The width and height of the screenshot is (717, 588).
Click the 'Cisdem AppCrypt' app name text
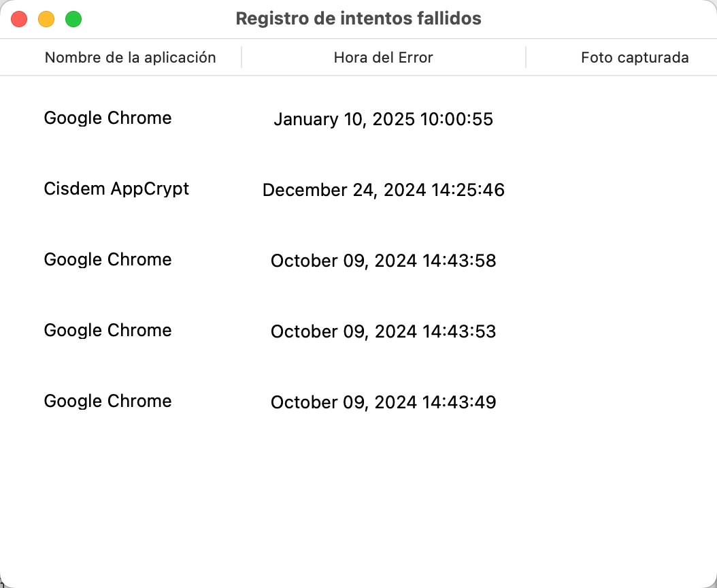point(116,189)
